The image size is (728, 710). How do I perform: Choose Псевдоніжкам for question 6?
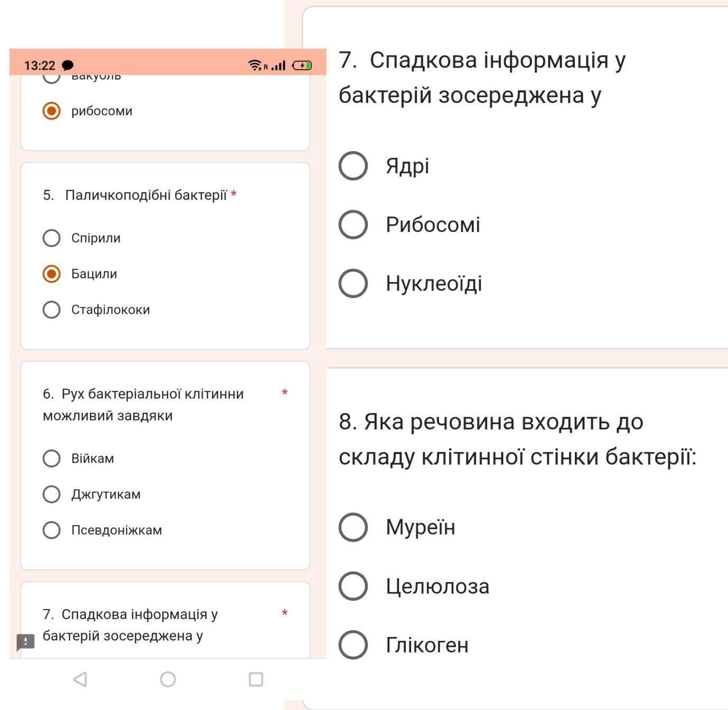(51, 530)
